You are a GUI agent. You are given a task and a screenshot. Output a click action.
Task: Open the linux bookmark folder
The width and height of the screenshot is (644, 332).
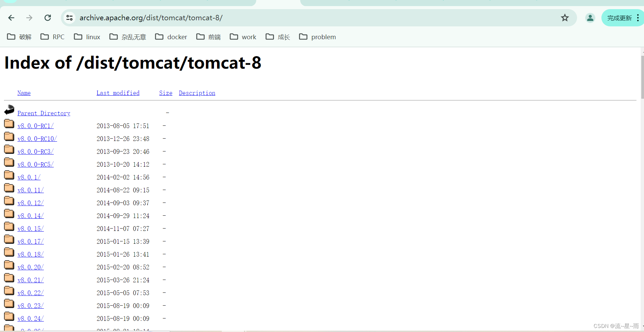click(x=87, y=37)
